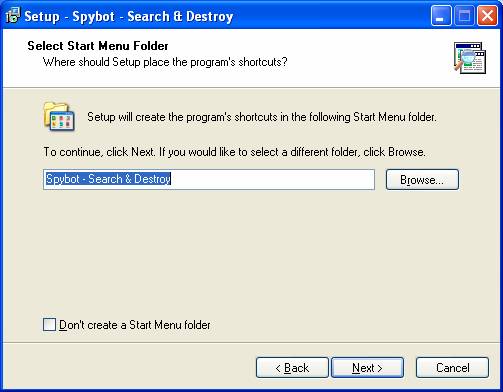Cancel the Spybot setup
Viewport: 503px width, 392px height.
[x=452, y=368]
